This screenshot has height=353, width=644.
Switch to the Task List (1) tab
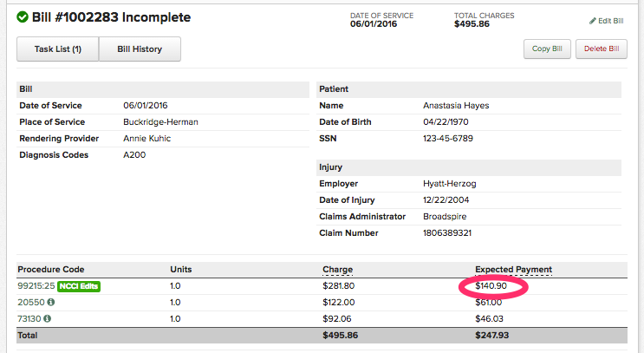coord(58,49)
